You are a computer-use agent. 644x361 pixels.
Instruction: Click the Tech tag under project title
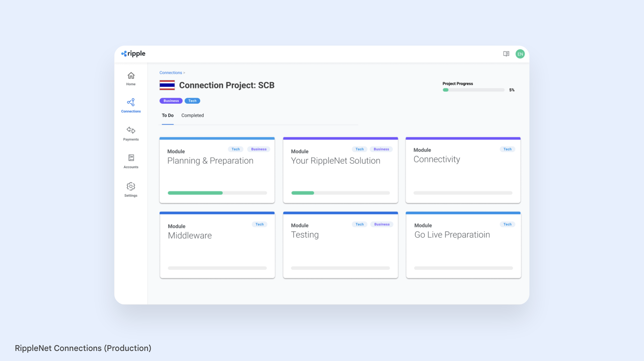[x=192, y=101]
